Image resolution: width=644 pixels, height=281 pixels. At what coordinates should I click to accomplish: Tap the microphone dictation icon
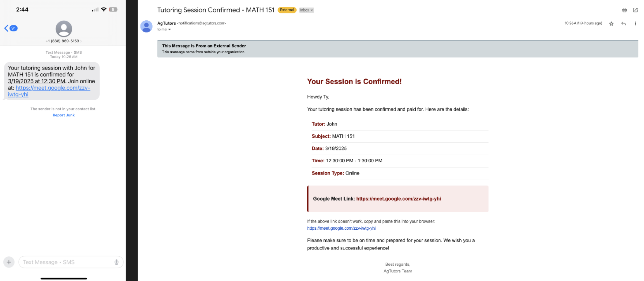117,262
